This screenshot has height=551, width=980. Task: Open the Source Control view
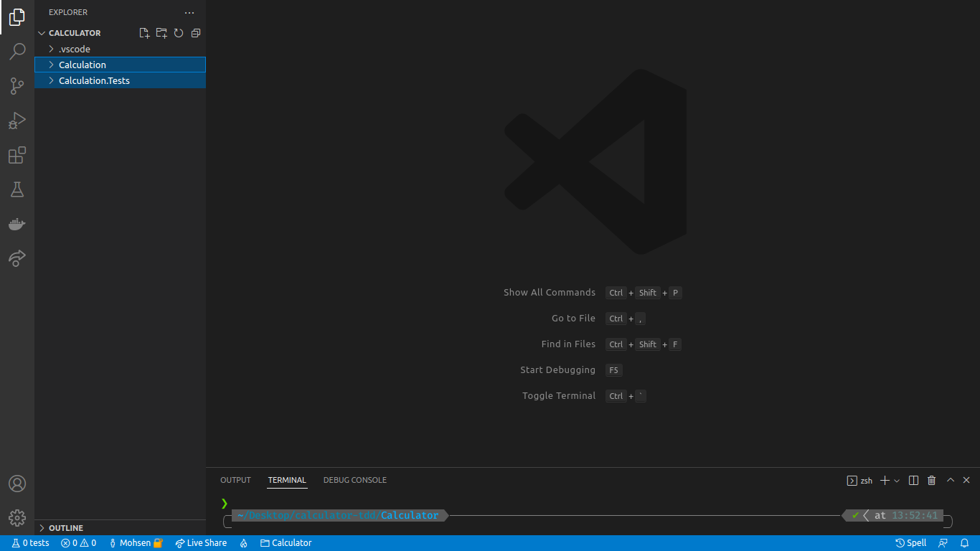coord(17,86)
